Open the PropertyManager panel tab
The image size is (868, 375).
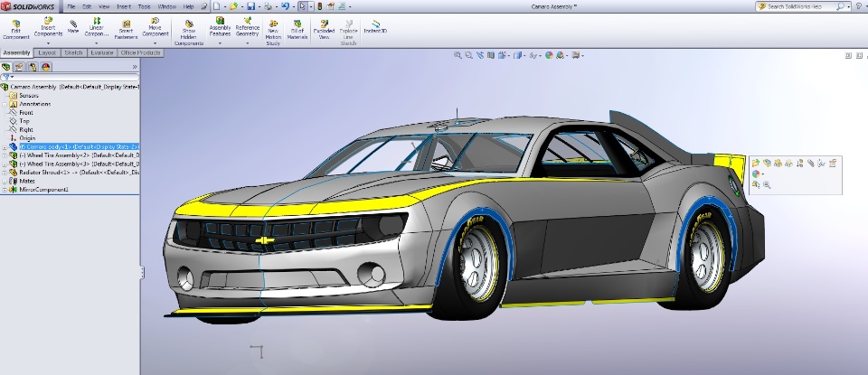coord(19,67)
